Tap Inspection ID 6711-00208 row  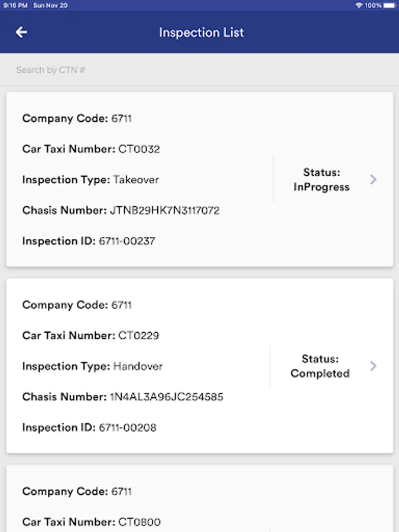(89, 427)
